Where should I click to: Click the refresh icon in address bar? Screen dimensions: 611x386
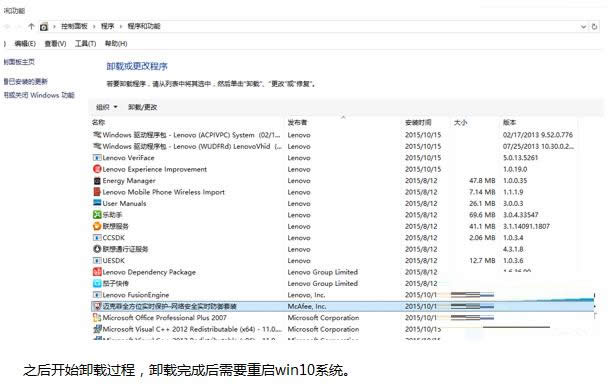point(594,27)
